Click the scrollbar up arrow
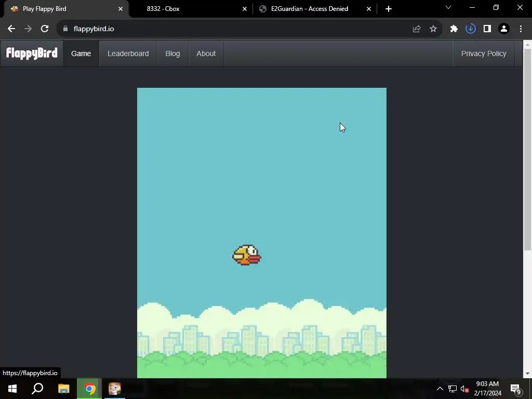 click(528, 44)
